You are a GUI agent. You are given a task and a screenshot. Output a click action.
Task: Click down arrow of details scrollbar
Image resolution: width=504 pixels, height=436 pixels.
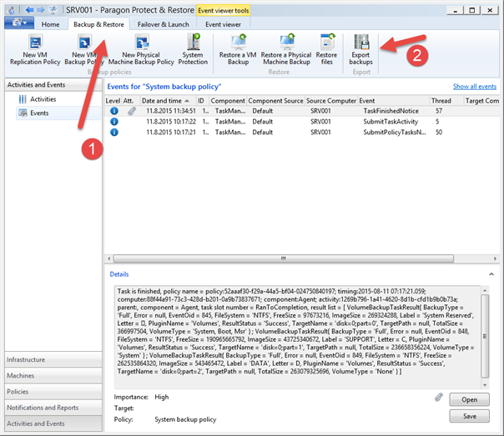coord(485,385)
